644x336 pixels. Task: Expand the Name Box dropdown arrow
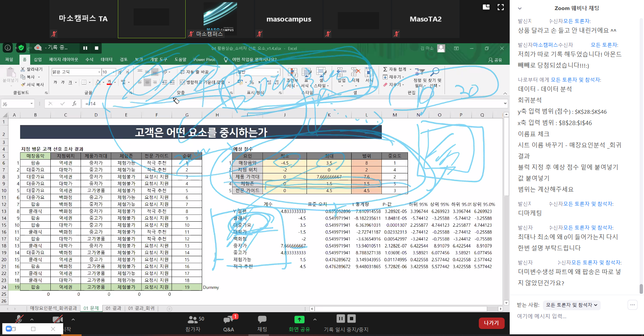[32, 104]
